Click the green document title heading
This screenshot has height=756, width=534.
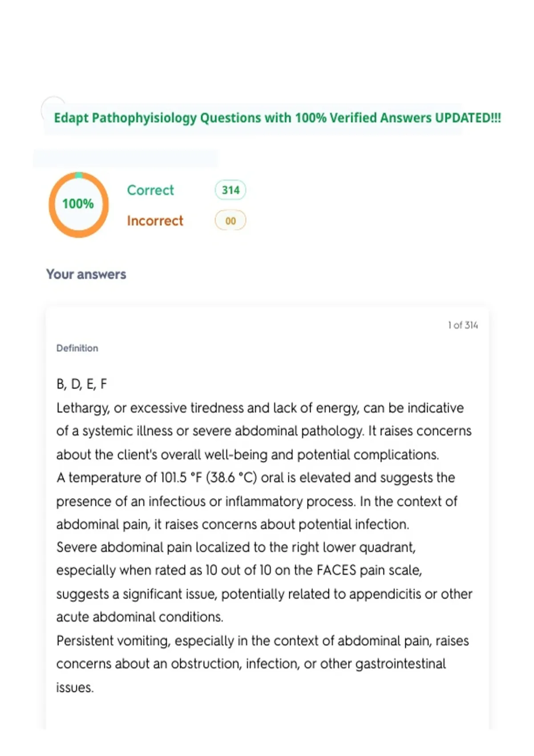277,118
